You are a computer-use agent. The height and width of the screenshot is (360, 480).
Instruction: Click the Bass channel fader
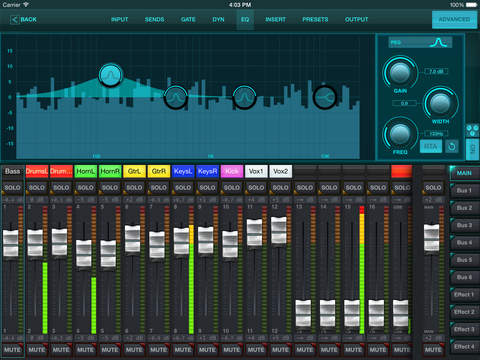click(11, 243)
